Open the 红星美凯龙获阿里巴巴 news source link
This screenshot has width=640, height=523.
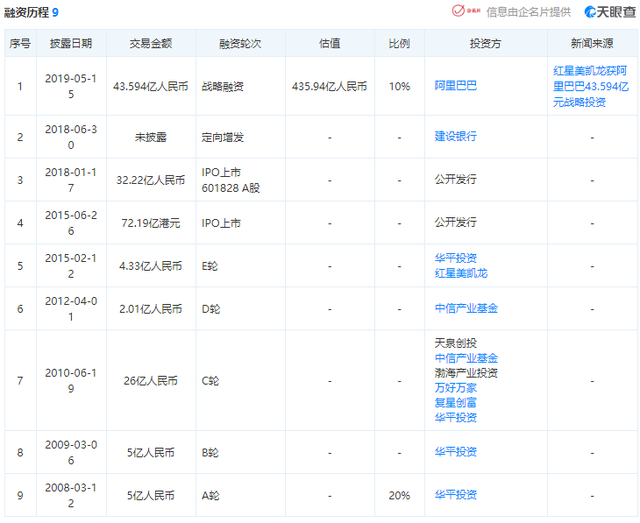590,86
